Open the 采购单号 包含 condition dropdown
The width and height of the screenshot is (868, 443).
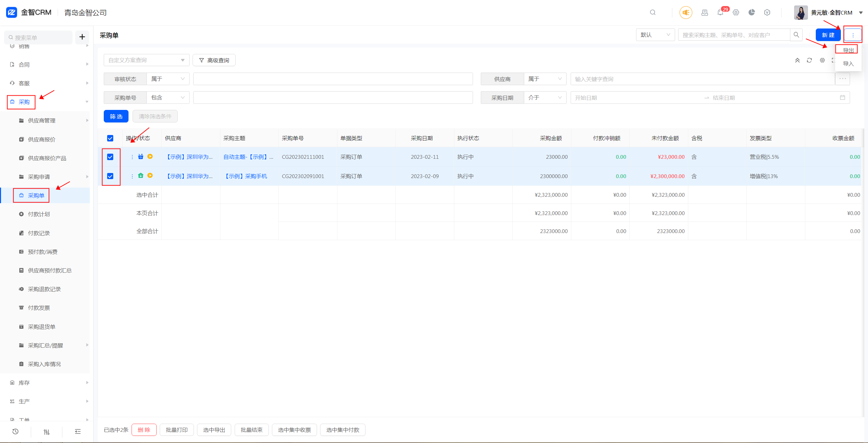point(168,98)
